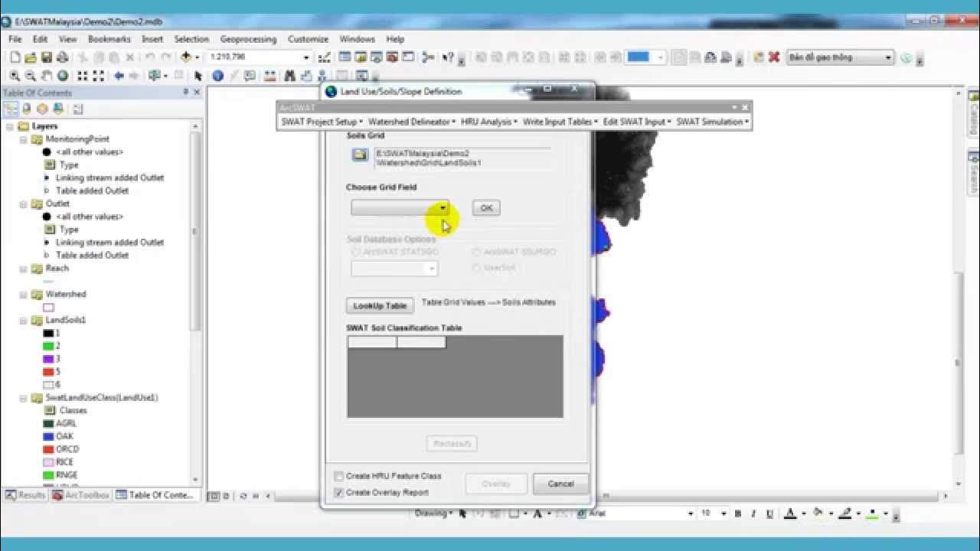Open the Write Input Tables dropdown menu
The image size is (980, 551).
tap(560, 122)
